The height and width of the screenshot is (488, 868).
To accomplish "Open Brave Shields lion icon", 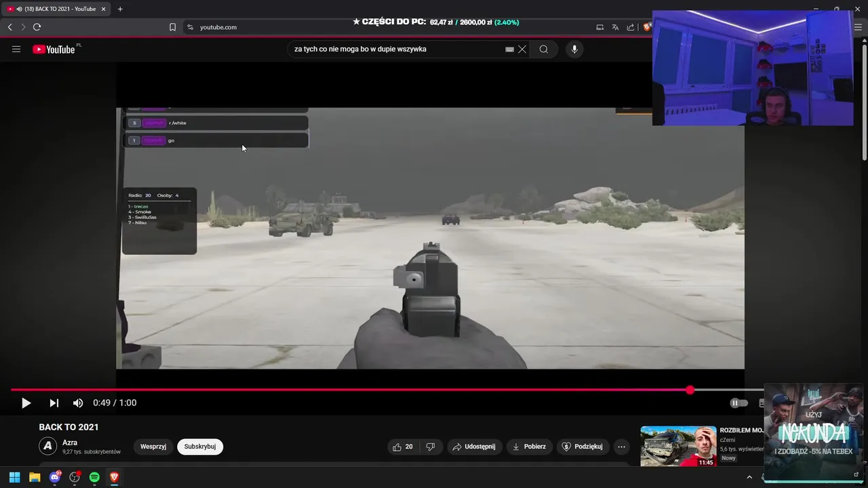I will (x=647, y=27).
